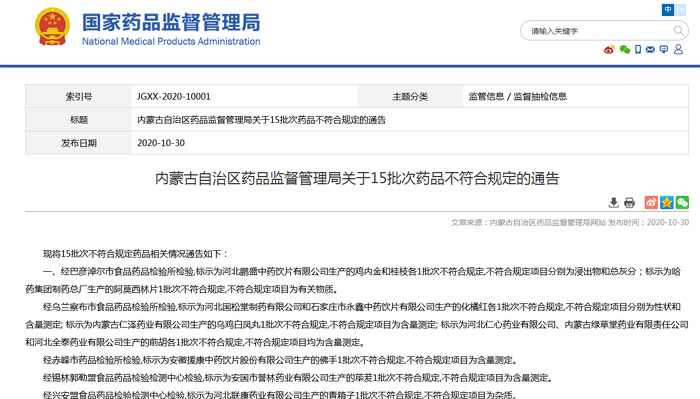This screenshot has width=700, height=399.
Task: Click the line 现将15批次不符合规定药品相关情况通告如下
Action: point(136,254)
